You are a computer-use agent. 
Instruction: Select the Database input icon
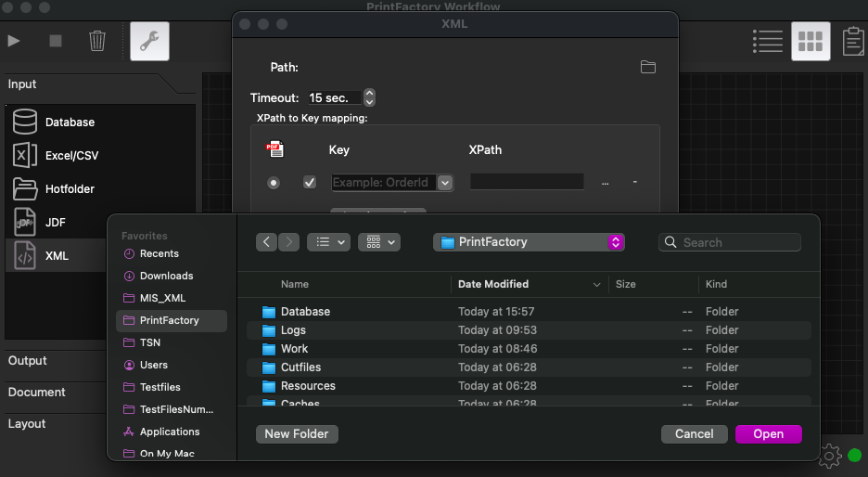25,122
